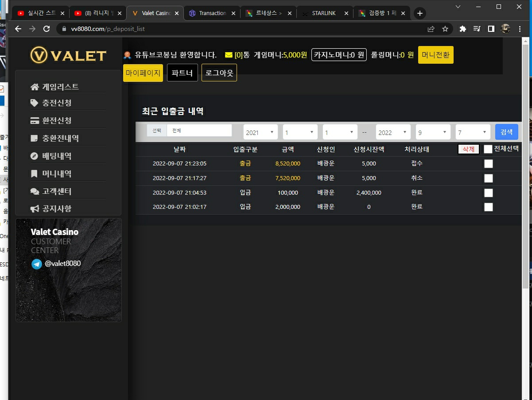Open the @valet8080 Telegram link

62,264
